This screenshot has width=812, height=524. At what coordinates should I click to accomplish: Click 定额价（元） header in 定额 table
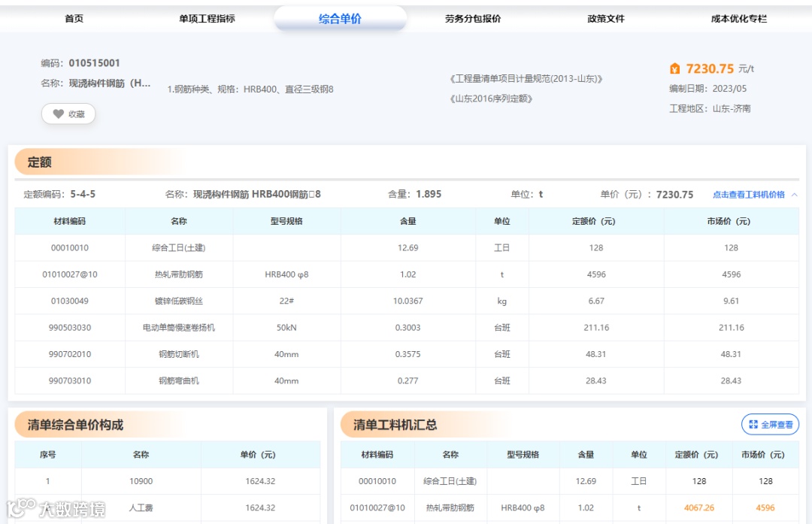[x=596, y=221]
